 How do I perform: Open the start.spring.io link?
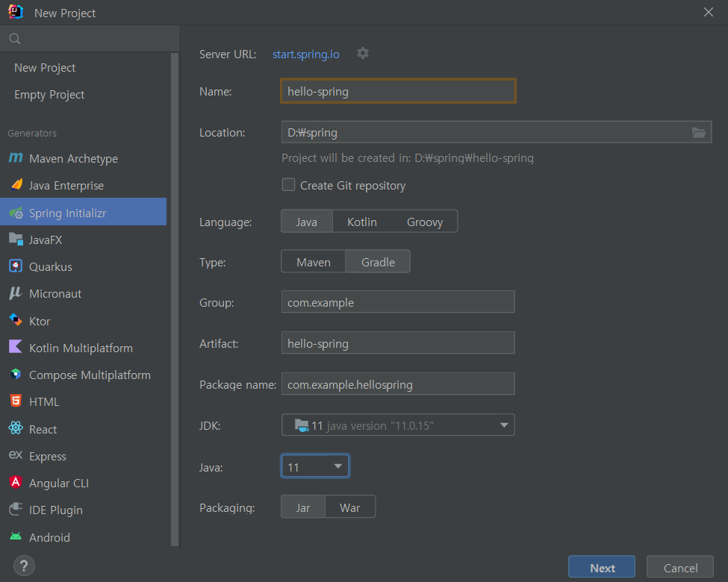coord(306,54)
